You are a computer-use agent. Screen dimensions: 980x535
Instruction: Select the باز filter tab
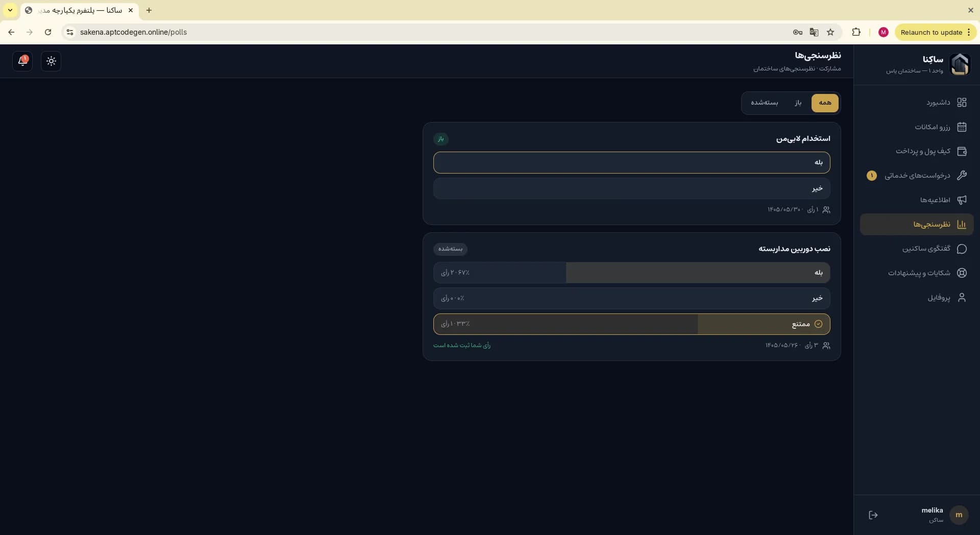tap(798, 103)
